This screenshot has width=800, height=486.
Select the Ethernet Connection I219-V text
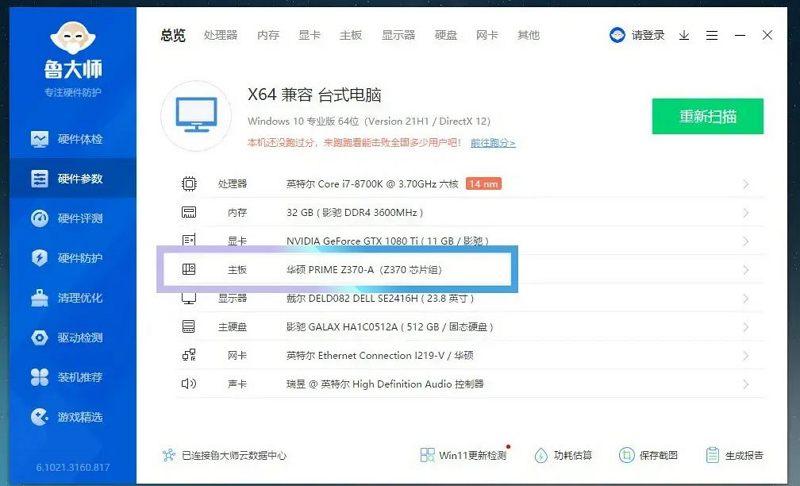click(x=380, y=355)
